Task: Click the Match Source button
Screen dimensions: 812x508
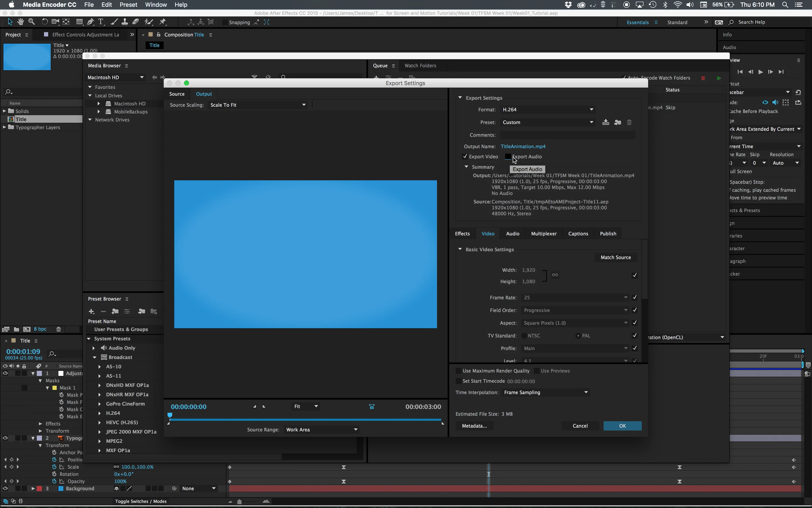Action: 616,257
